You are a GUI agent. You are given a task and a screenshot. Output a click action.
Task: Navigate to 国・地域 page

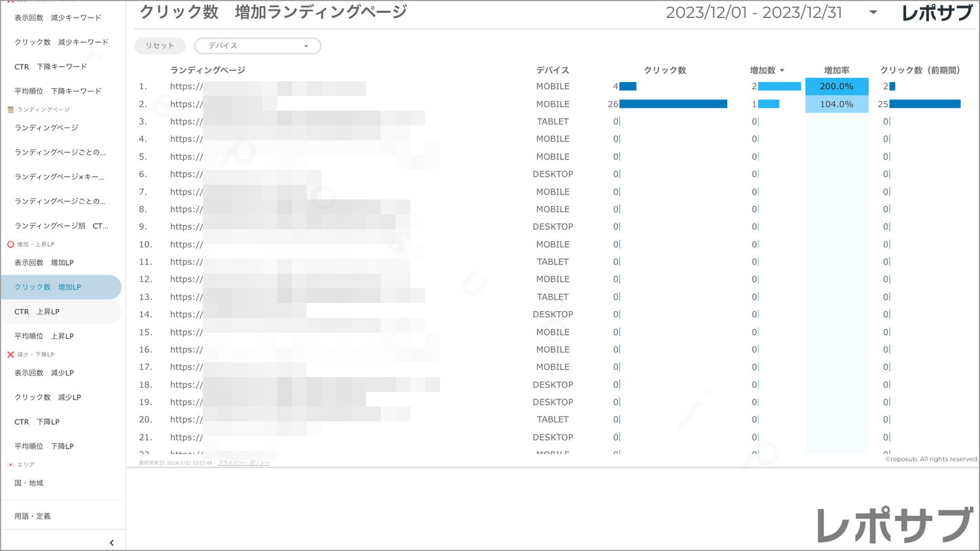pyautogui.click(x=28, y=483)
